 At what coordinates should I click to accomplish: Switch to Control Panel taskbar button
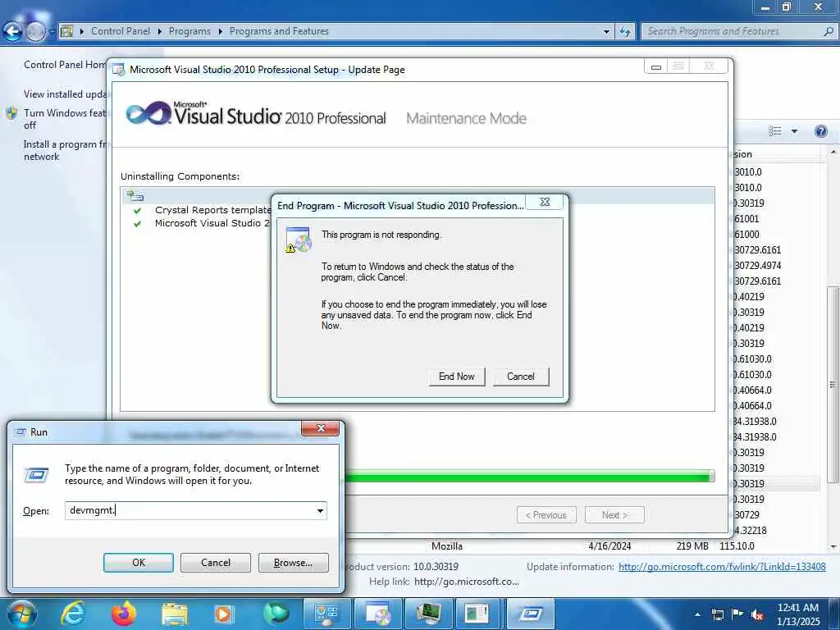point(326,614)
